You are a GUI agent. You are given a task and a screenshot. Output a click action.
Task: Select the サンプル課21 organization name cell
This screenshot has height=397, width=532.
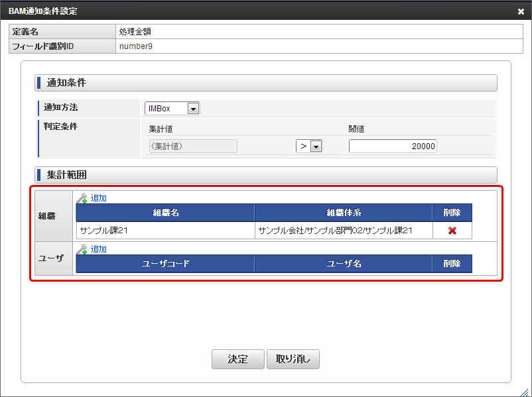pos(166,231)
